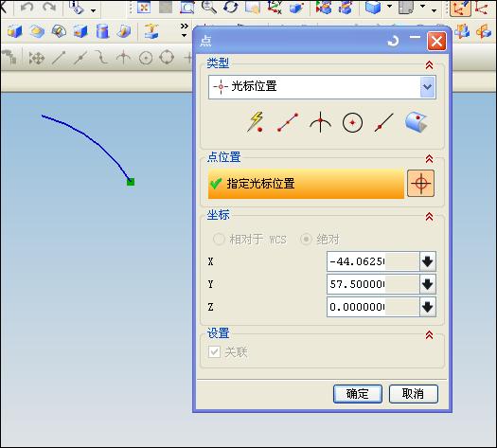Select the extrude block feature icon
497x448 pixels.
(x=15, y=31)
